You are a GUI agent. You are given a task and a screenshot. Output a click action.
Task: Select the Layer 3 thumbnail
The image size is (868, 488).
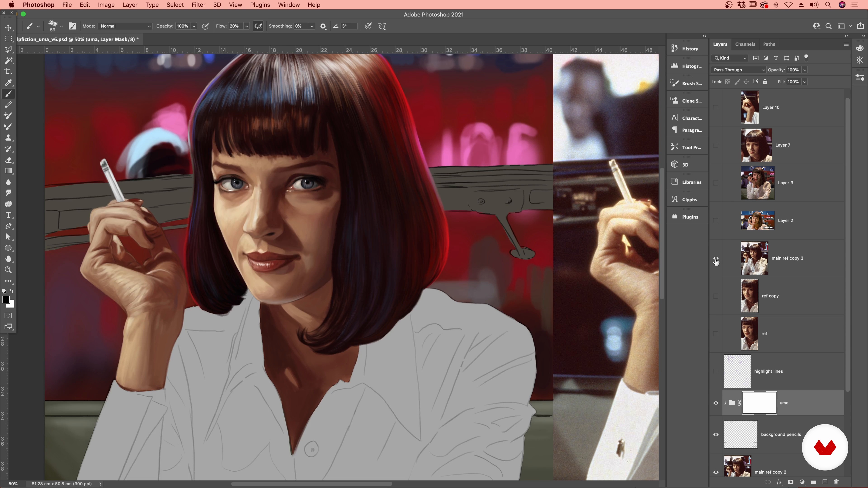pyautogui.click(x=757, y=183)
